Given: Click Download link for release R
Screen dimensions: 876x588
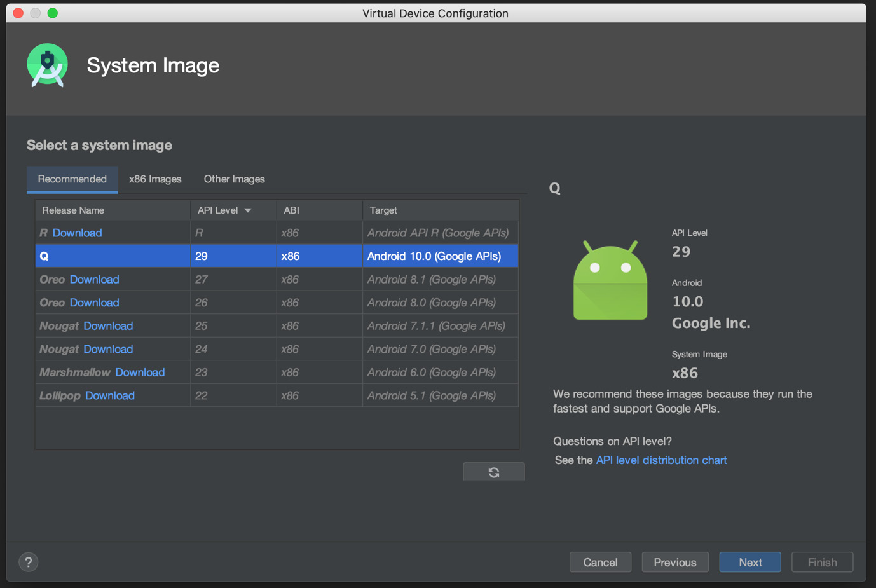Looking at the screenshot, I should 77,233.
